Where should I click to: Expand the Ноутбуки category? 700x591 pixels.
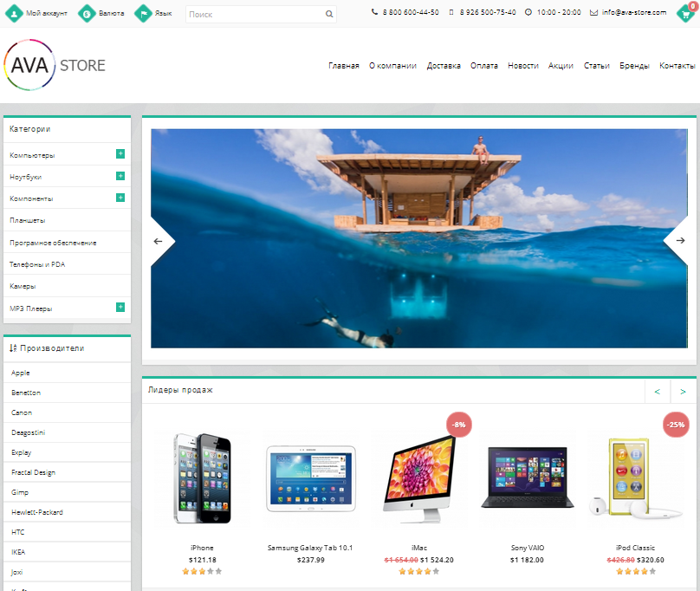click(x=120, y=176)
